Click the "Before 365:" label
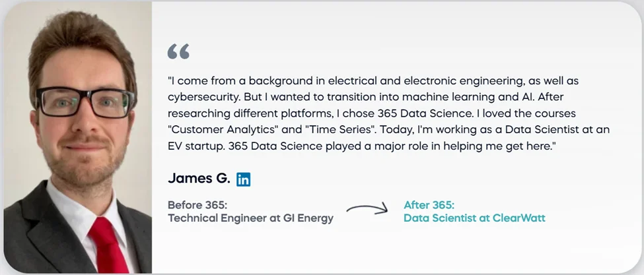This screenshot has width=644, height=275. [x=197, y=204]
